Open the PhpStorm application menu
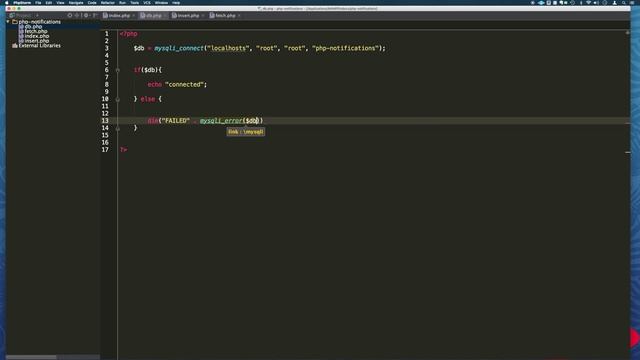Screen dimensions: 640x360 22,2
